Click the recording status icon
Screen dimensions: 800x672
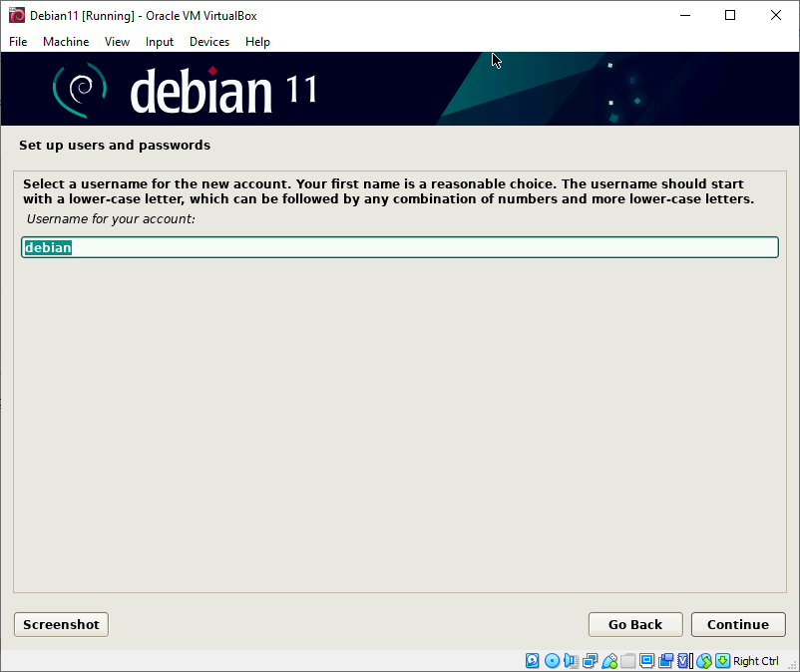pos(665,661)
